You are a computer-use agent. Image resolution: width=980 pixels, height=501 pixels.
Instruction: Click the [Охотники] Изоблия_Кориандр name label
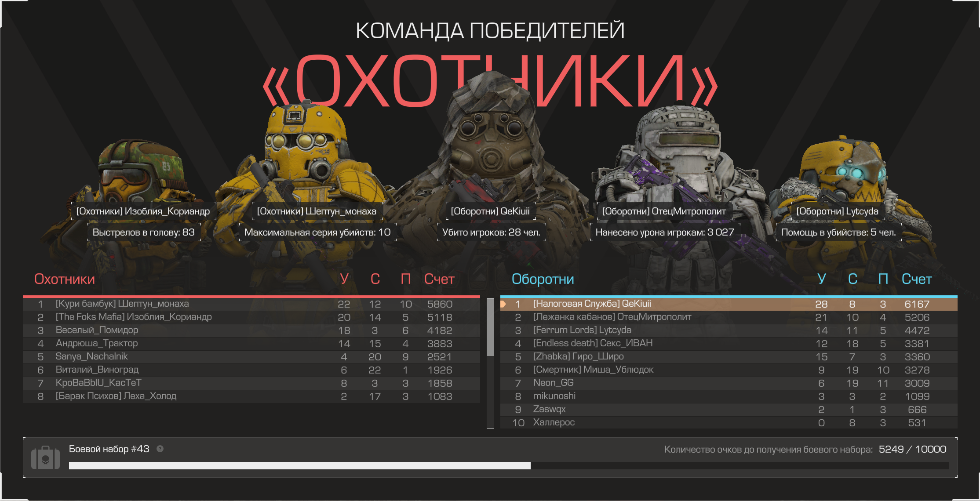click(x=143, y=211)
